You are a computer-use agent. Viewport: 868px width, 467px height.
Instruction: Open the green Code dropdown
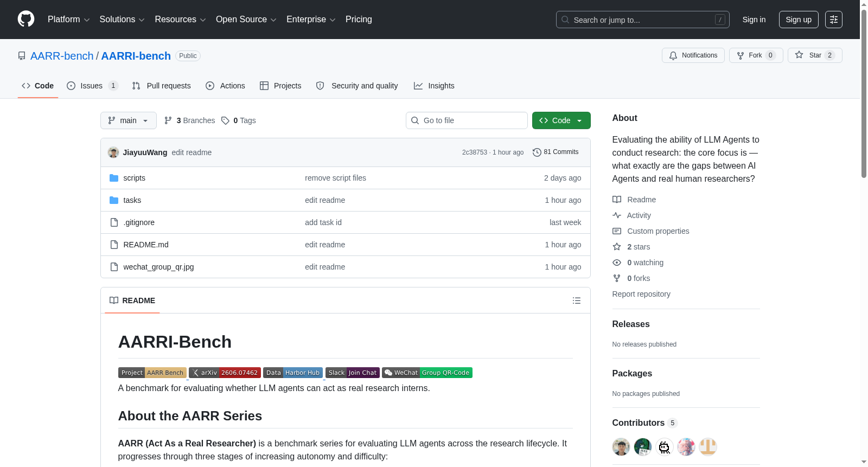(x=561, y=120)
